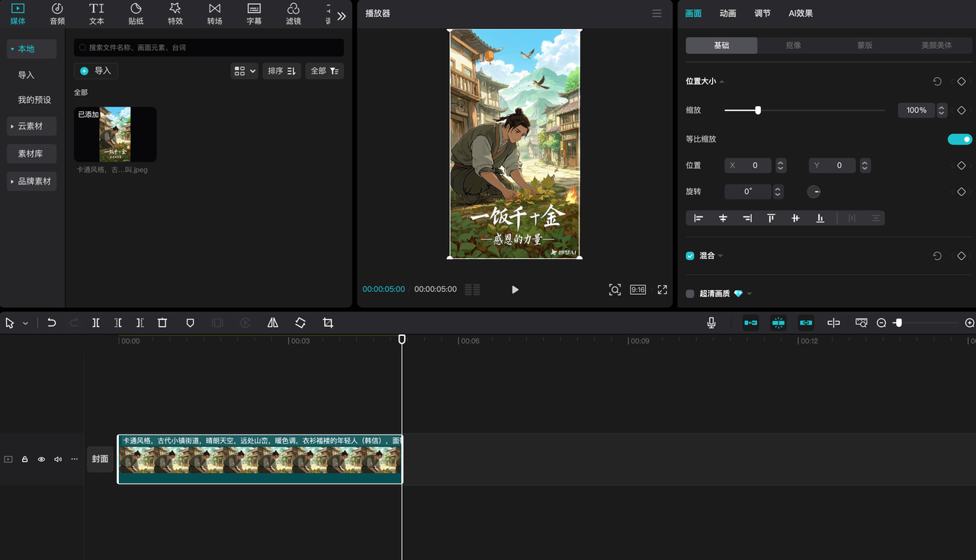The image size is (976, 560).
Task: Open the player panel hamburger menu
Action: (657, 14)
